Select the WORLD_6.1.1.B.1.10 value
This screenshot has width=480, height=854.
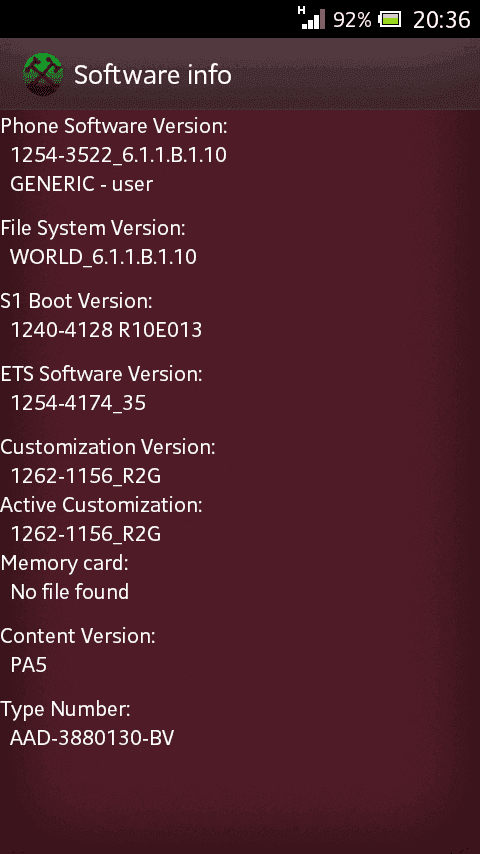[x=104, y=257]
